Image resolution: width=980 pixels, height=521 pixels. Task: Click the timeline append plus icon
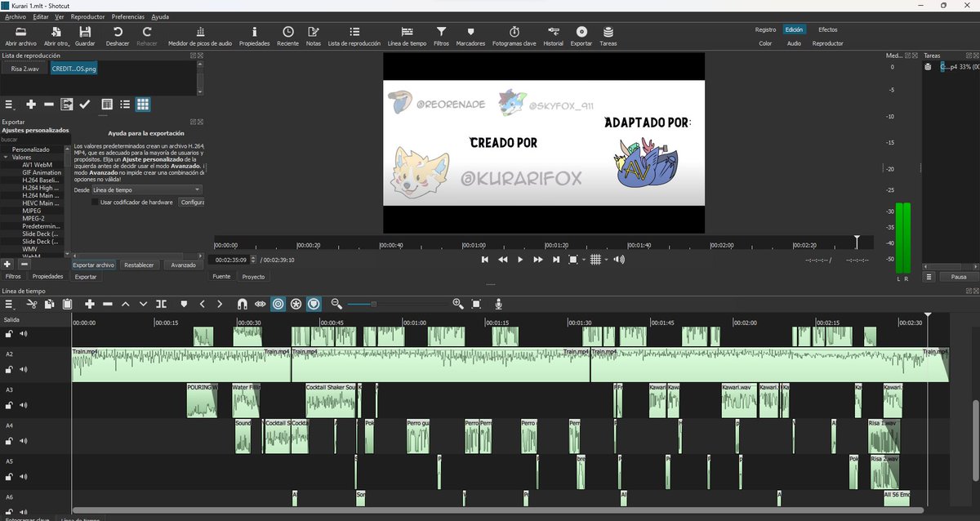point(90,304)
